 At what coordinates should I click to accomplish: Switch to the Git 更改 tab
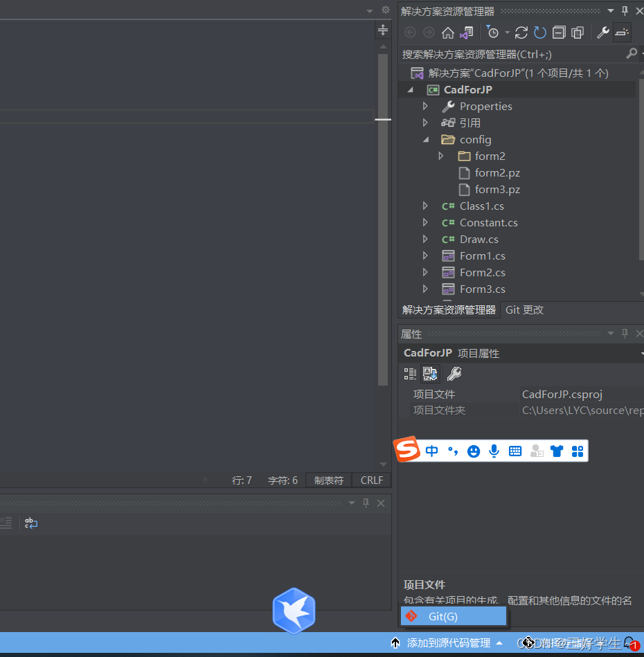click(x=524, y=309)
